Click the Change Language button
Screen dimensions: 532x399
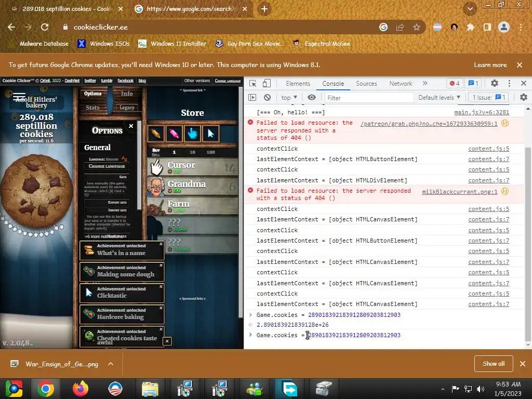(107, 166)
